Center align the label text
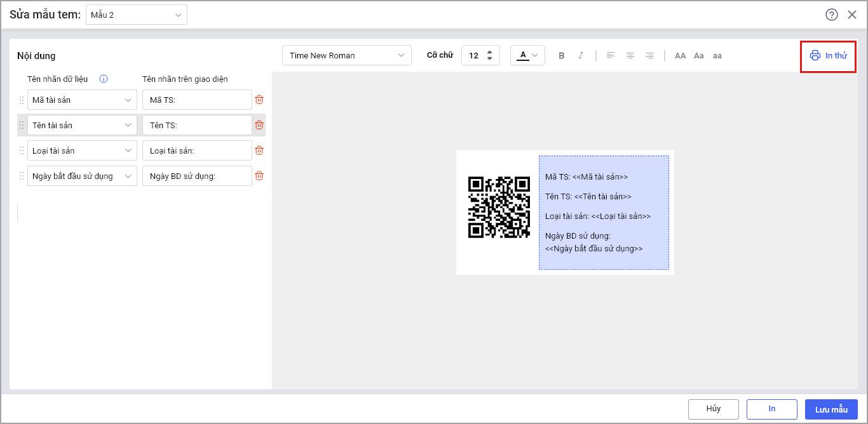This screenshot has height=424, width=868. (630, 56)
